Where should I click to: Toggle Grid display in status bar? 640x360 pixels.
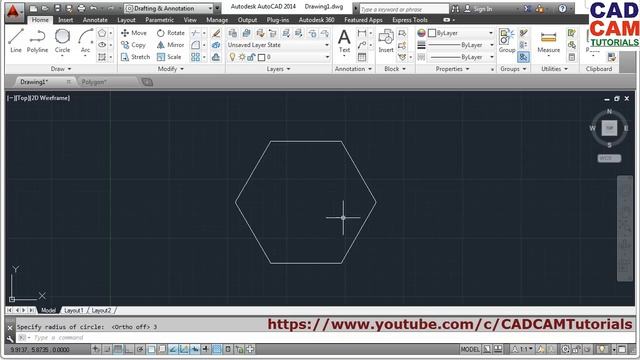118,349
